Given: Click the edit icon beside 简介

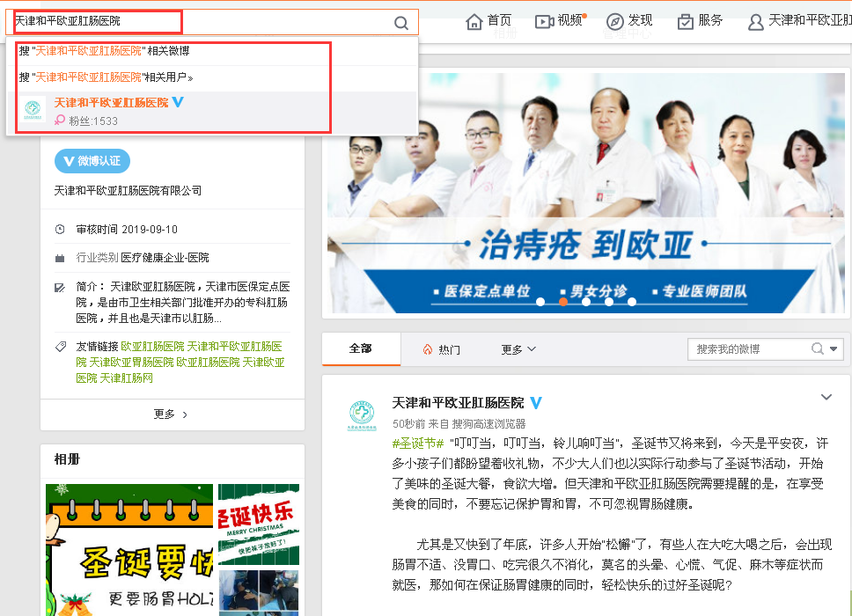Looking at the screenshot, I should pos(60,287).
